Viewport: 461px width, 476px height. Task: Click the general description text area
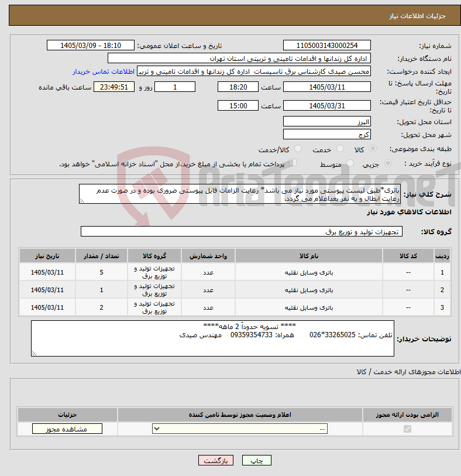(x=240, y=194)
